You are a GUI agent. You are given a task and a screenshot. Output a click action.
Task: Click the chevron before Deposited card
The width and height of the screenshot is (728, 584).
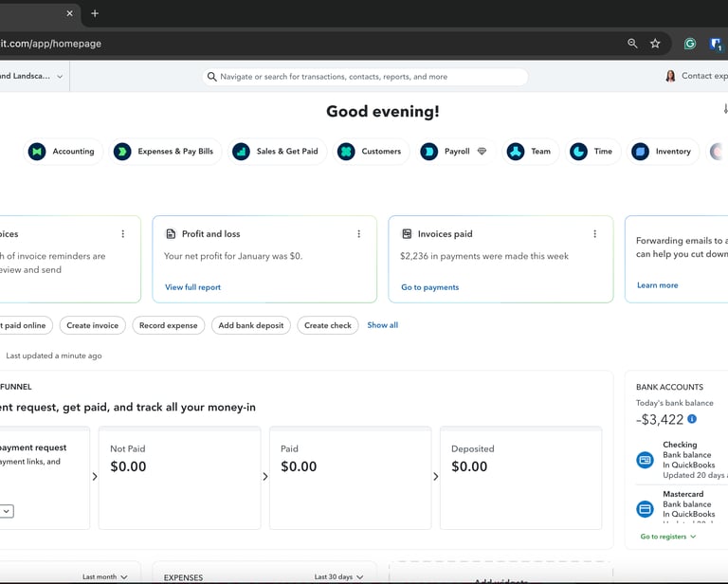[x=435, y=477]
